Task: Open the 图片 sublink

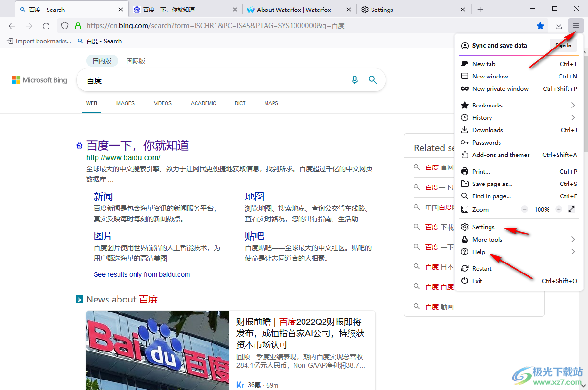Action: point(103,236)
